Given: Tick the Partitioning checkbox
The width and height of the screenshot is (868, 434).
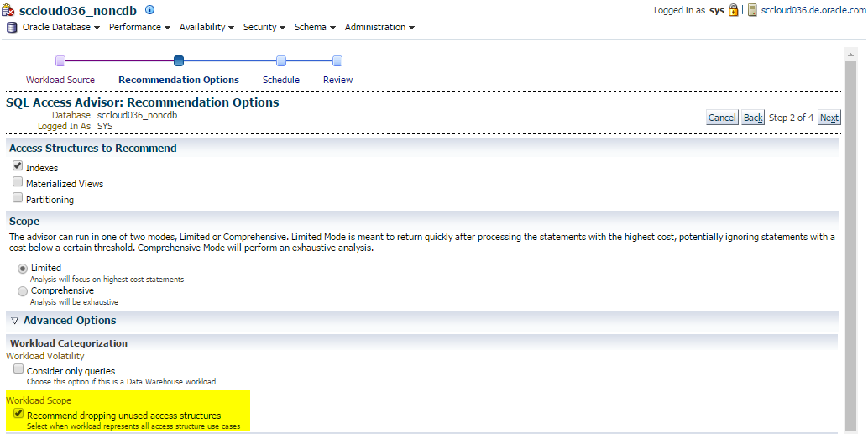Looking at the screenshot, I should pyautogui.click(x=18, y=198).
